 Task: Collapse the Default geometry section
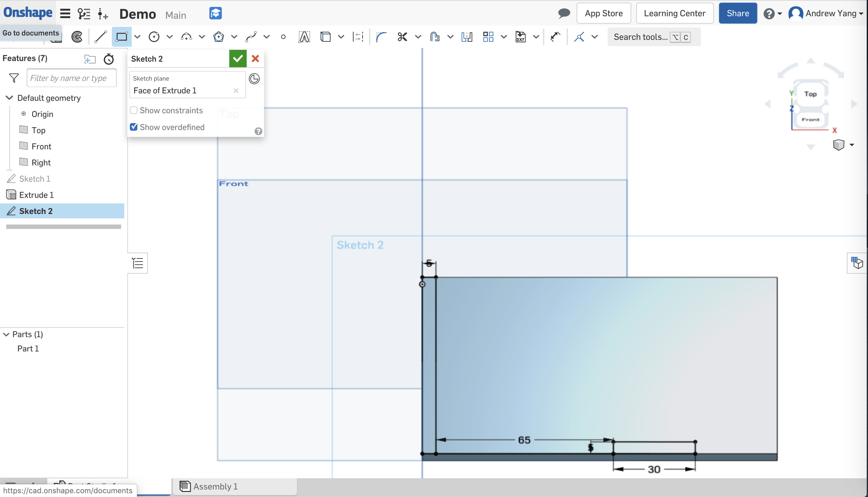click(9, 98)
